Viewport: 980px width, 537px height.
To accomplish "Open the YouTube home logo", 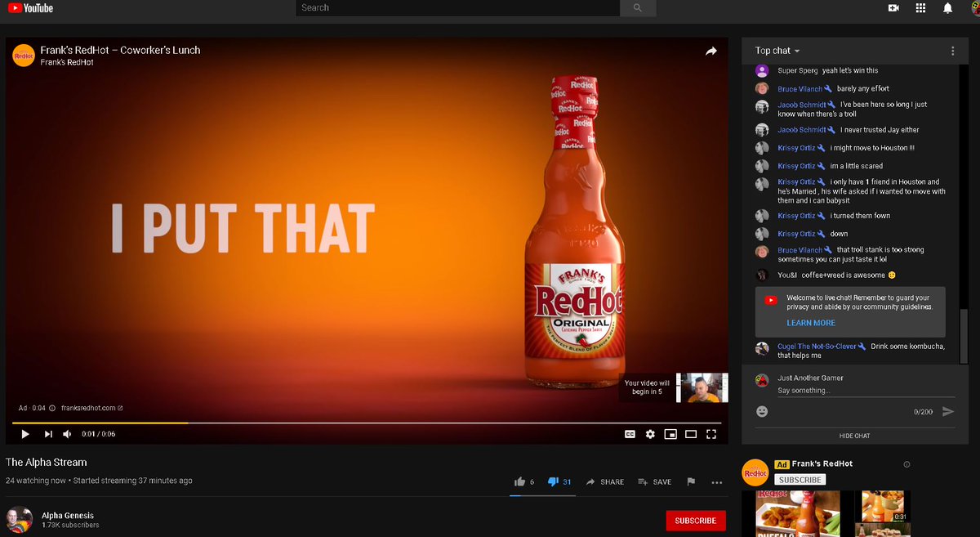I will point(30,7).
